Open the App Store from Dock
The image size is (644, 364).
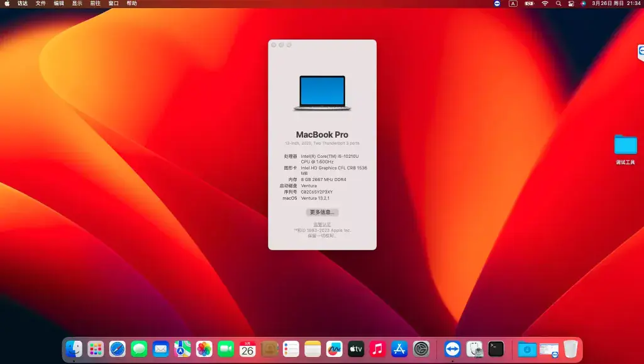coord(399,350)
